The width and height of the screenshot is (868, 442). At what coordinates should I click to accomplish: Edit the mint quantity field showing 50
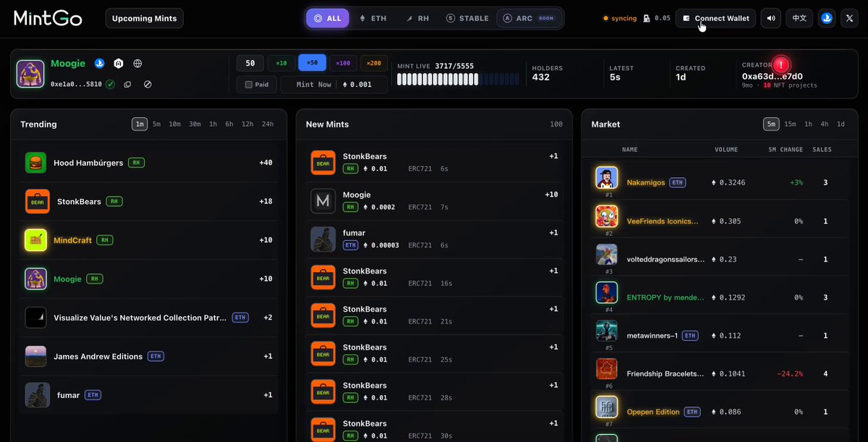pyautogui.click(x=250, y=63)
